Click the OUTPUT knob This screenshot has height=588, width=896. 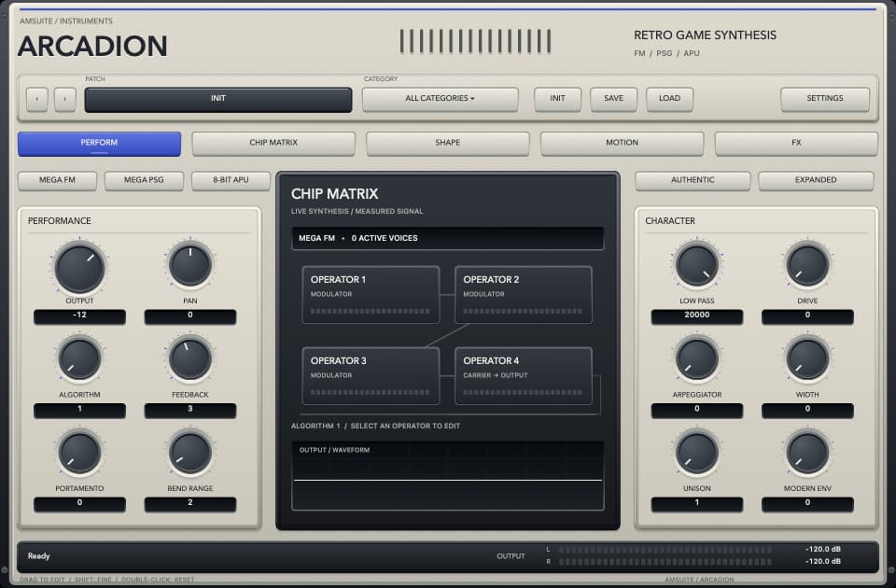[80, 268]
